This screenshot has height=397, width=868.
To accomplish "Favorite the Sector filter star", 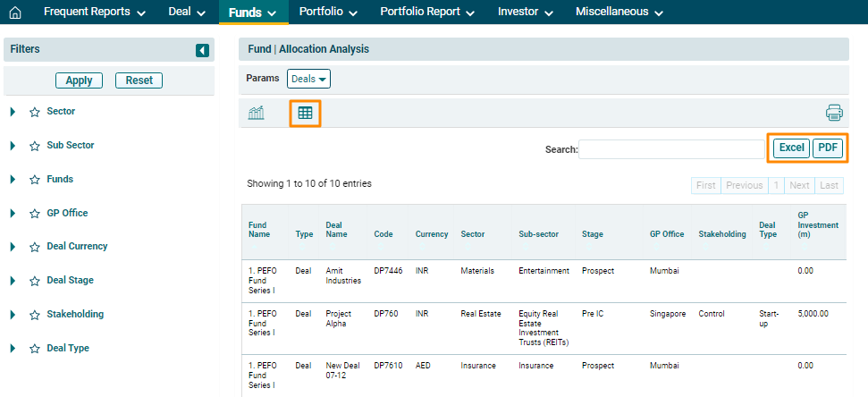I will pos(35,112).
